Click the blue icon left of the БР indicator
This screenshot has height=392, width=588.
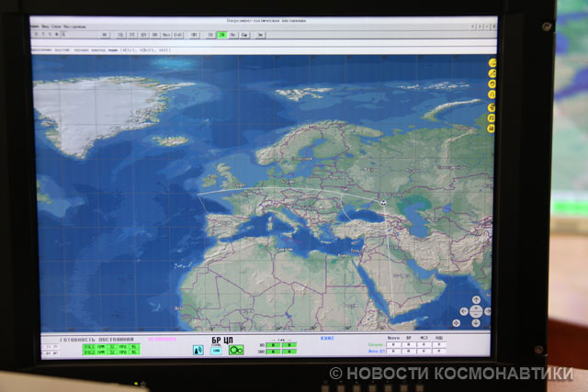pos(198,350)
